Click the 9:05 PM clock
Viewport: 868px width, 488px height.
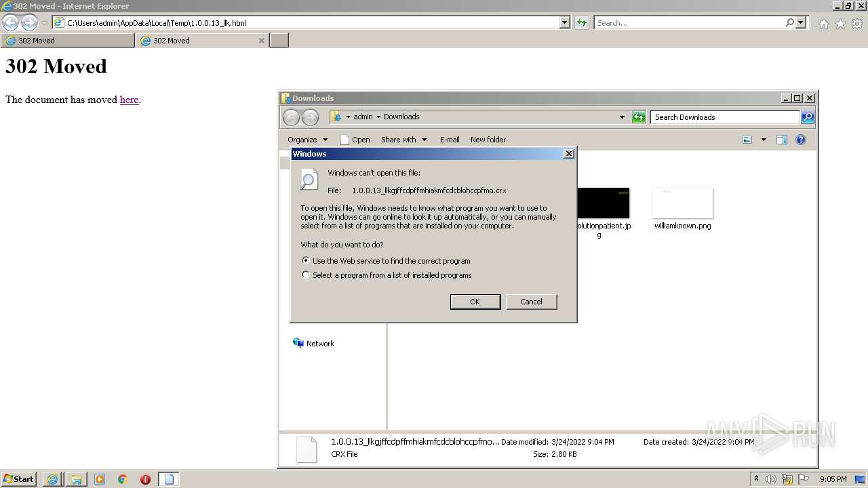[x=833, y=479]
